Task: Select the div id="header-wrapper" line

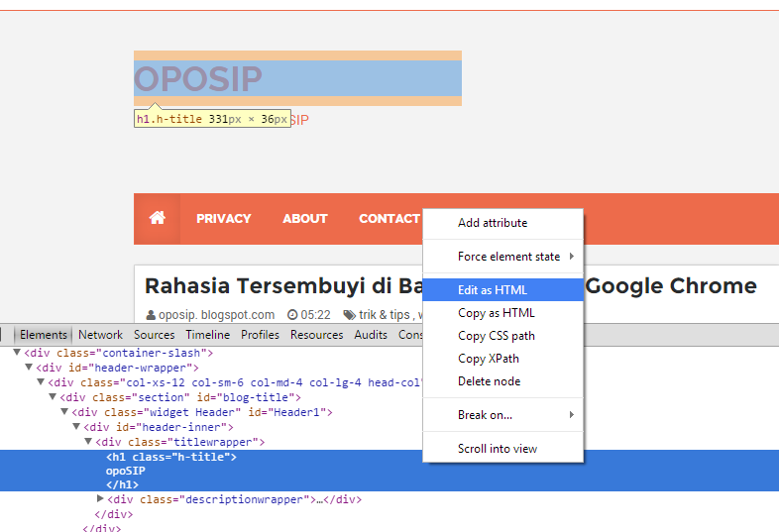Action: click(x=117, y=368)
